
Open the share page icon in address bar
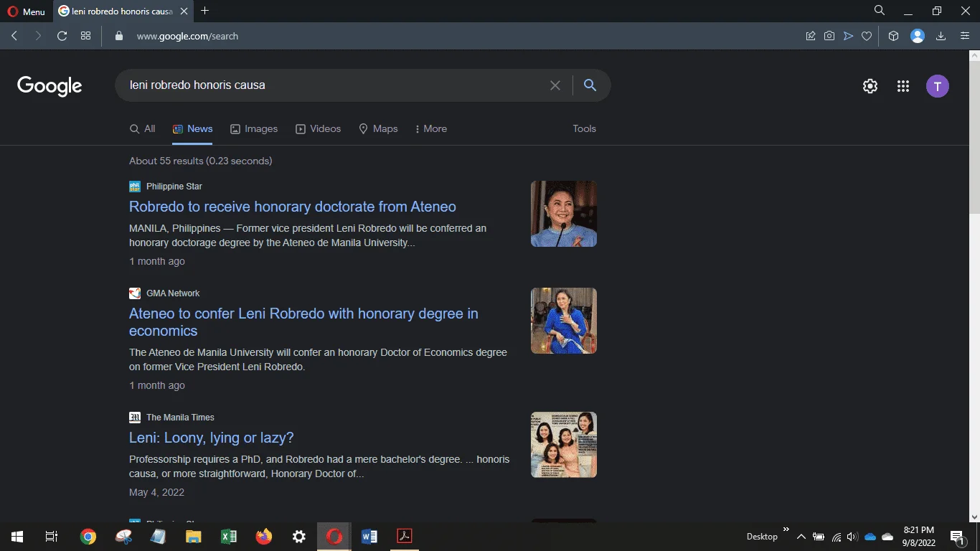811,36
